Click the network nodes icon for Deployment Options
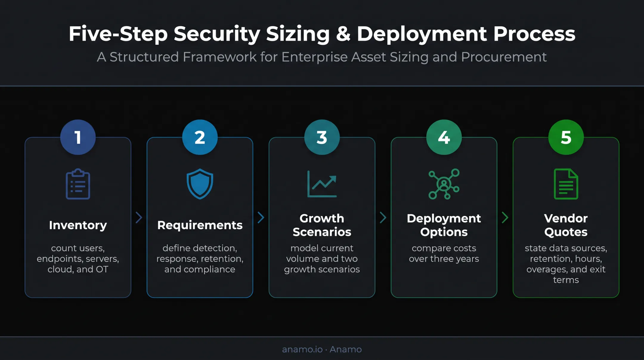Viewport: 644px width, 360px height. [444, 184]
